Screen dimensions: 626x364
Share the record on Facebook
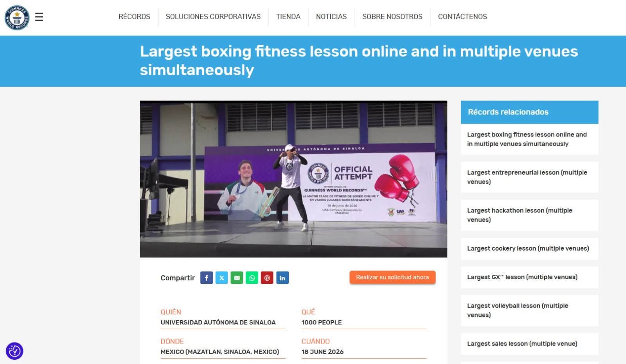(x=207, y=278)
